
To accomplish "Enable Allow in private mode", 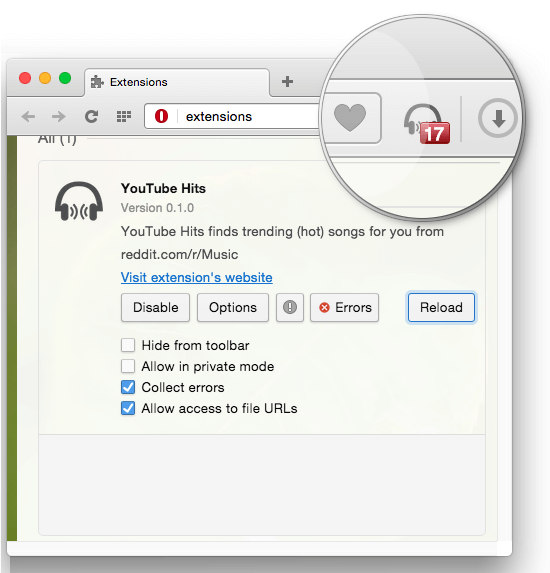I will pyautogui.click(x=128, y=366).
